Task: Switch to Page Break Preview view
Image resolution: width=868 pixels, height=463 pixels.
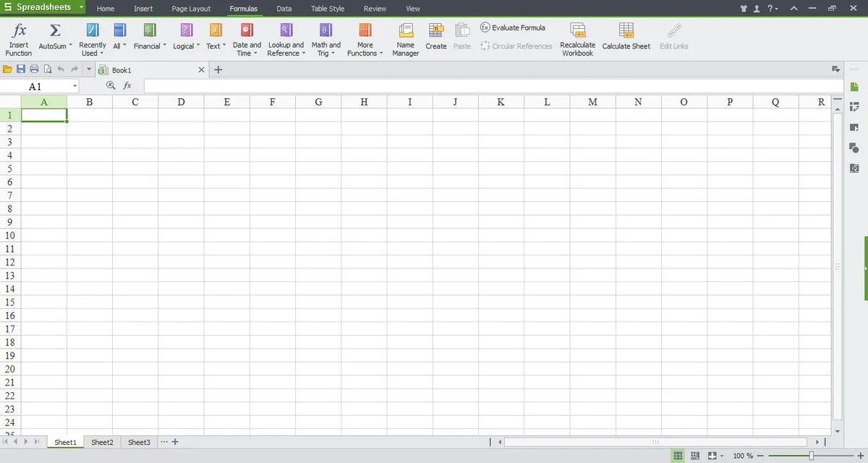Action: pos(695,455)
